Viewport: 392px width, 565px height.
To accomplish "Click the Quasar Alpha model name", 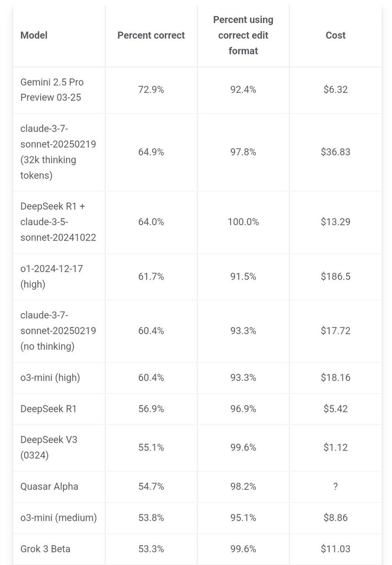I will tap(49, 486).
